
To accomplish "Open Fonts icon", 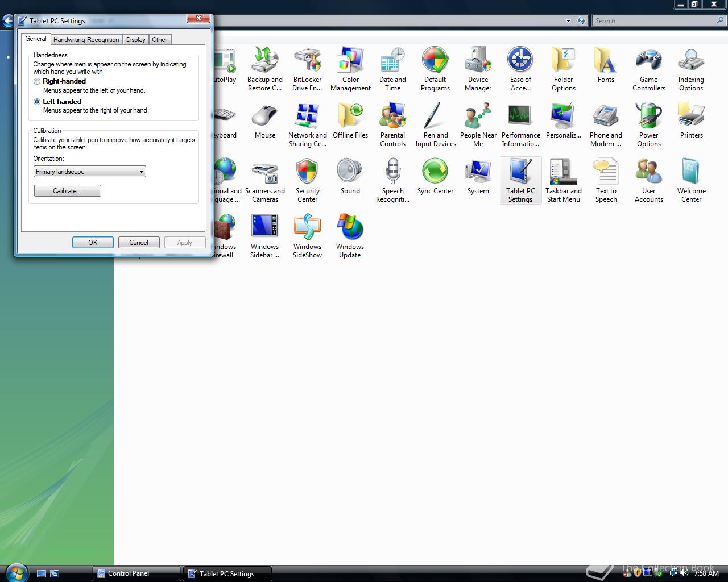I will pyautogui.click(x=606, y=65).
